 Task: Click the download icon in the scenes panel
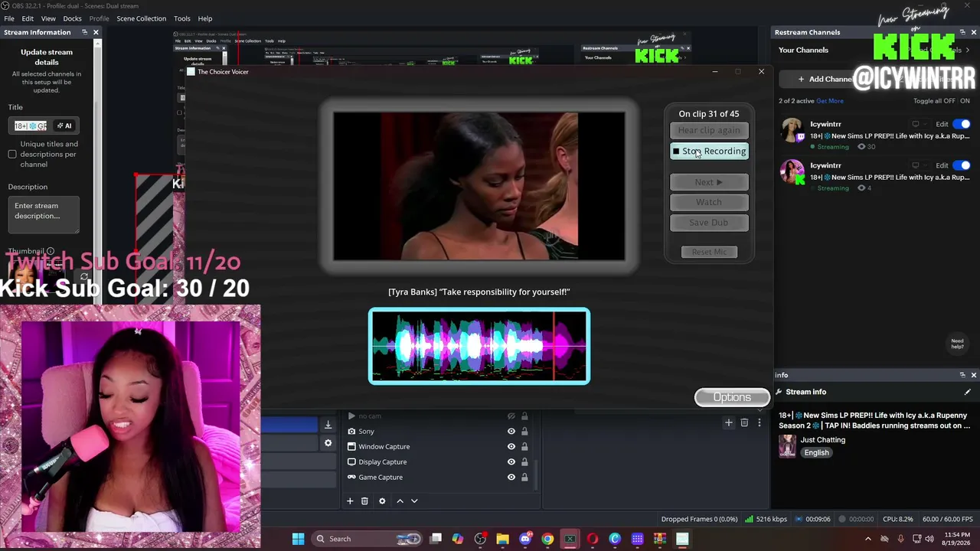click(x=328, y=425)
